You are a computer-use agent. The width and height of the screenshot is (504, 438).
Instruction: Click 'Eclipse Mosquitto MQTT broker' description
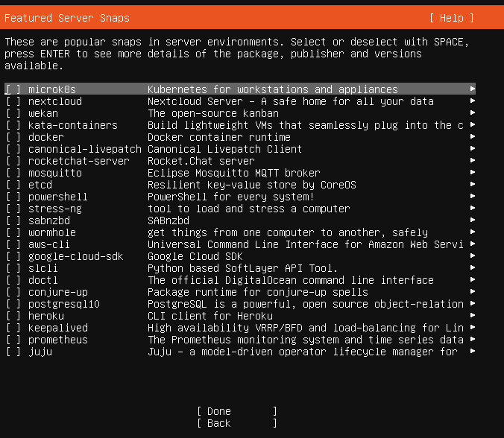tap(233, 173)
